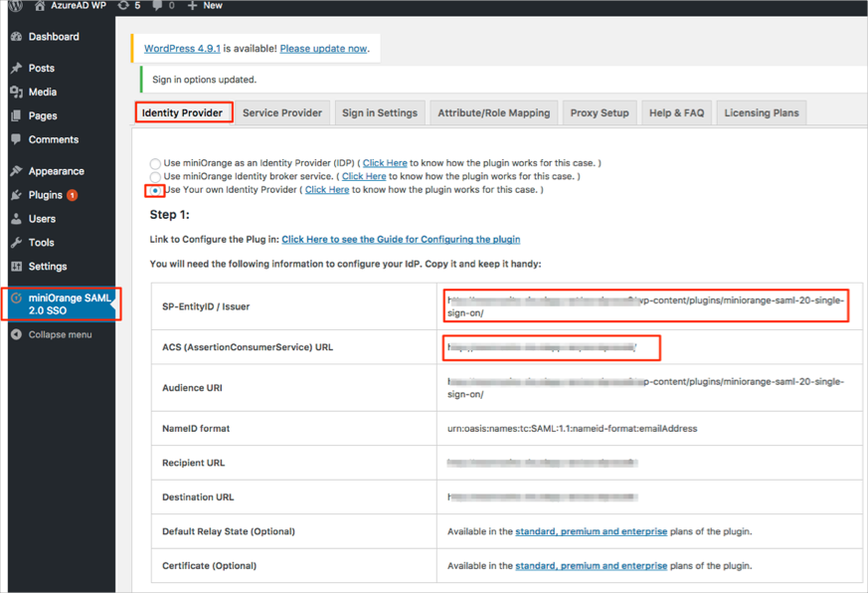
Task: Click the updates icon showing 5
Action: point(123,6)
